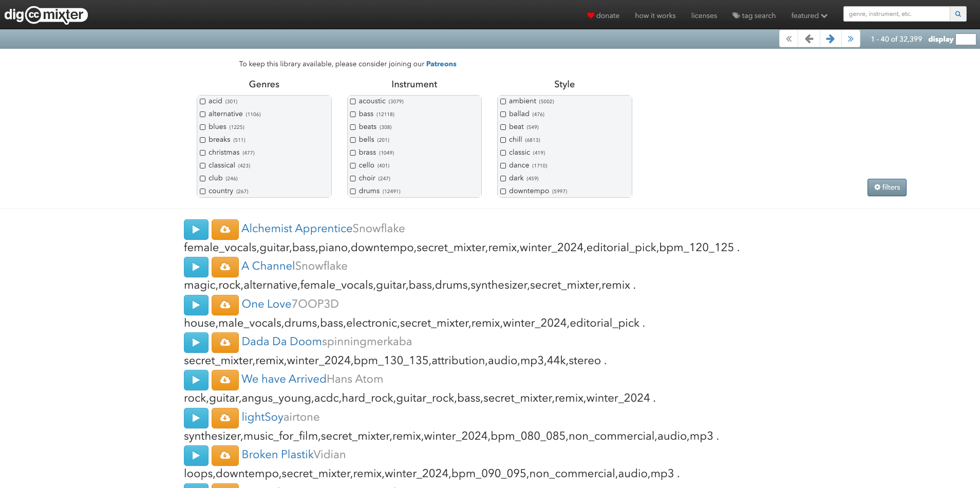The width and height of the screenshot is (980, 488).
Task: Play the Alchemist Apprentice track
Action: tap(196, 230)
